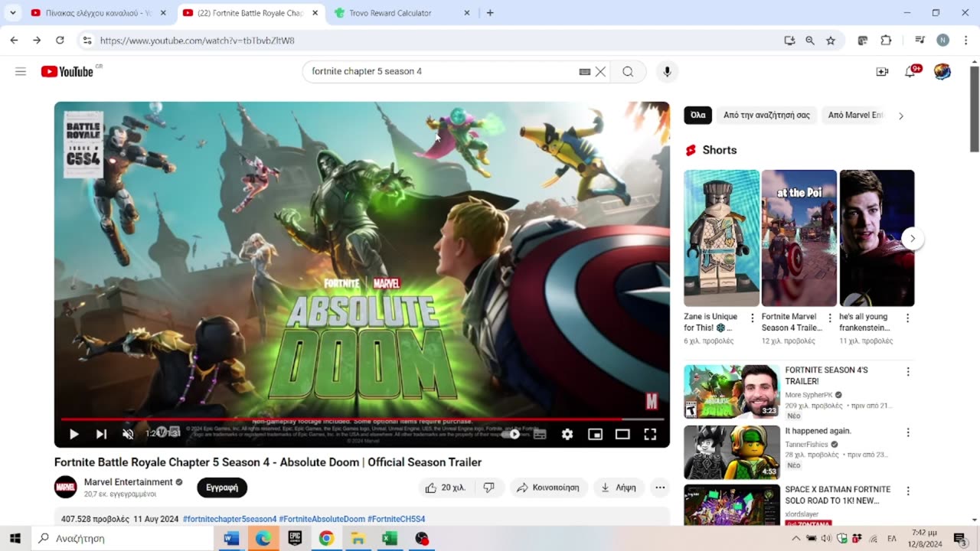Click the Κοινοποίηση share button
The width and height of the screenshot is (980, 551).
click(548, 487)
